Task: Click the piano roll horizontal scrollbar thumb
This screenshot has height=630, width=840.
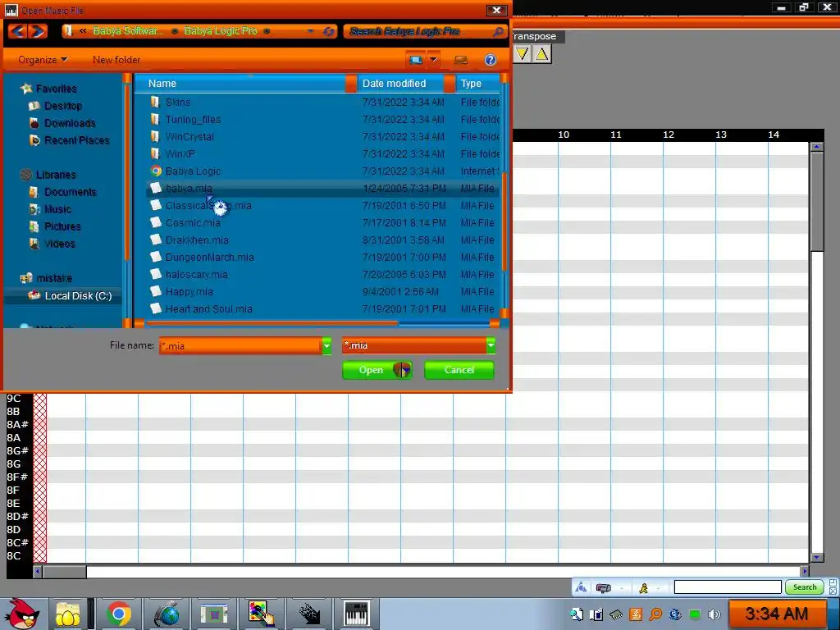Action: pos(64,572)
